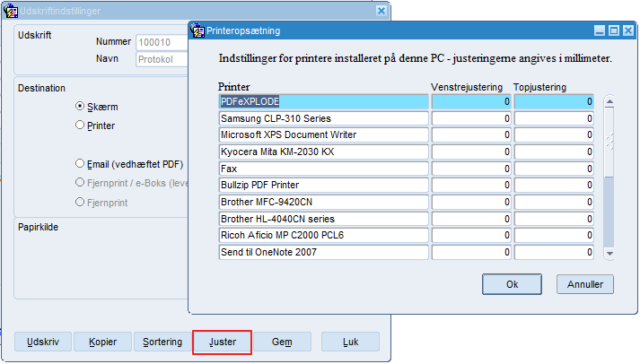This screenshot has width=640, height=364.
Task: Edit Venstrejustering for PDFeXPLODE
Action: tap(471, 101)
